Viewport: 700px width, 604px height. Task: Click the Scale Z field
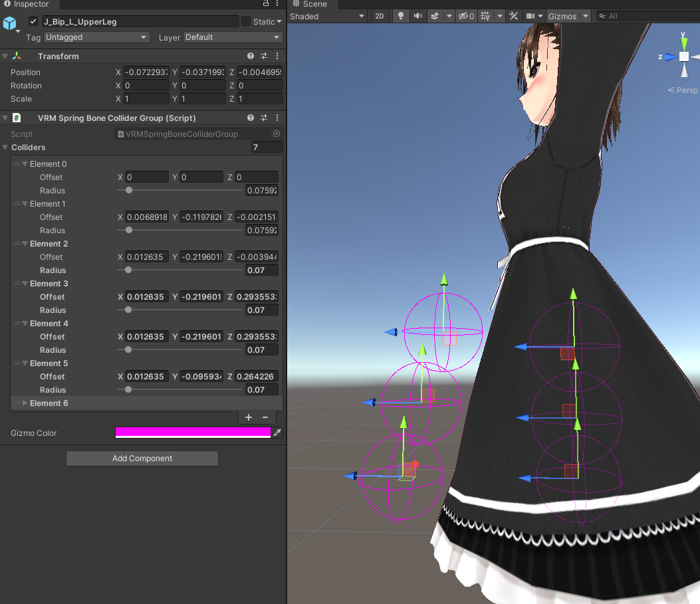point(259,99)
